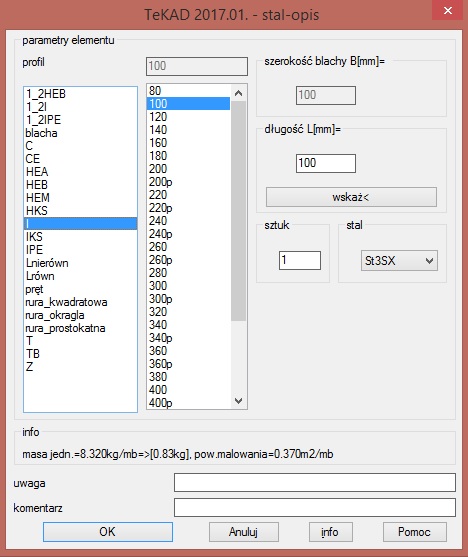The width and height of the screenshot is (468, 557).
Task: Click the sztuk quantity field
Action: tap(300, 260)
